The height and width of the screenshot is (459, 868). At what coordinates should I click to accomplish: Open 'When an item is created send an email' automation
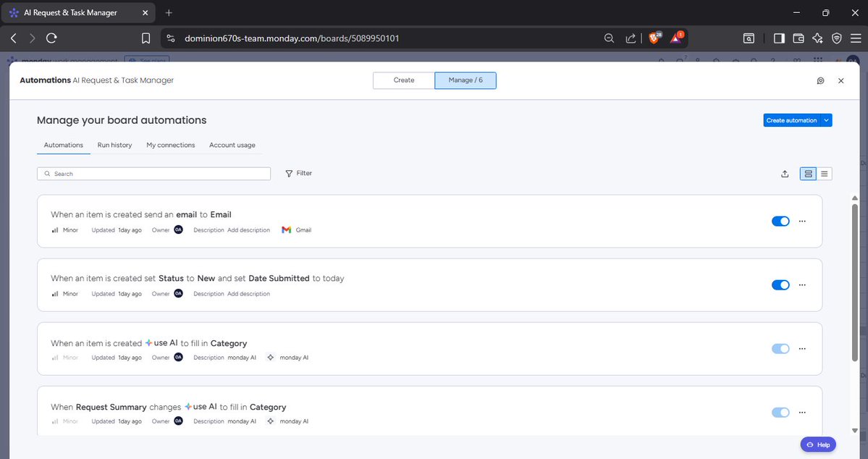coord(141,214)
